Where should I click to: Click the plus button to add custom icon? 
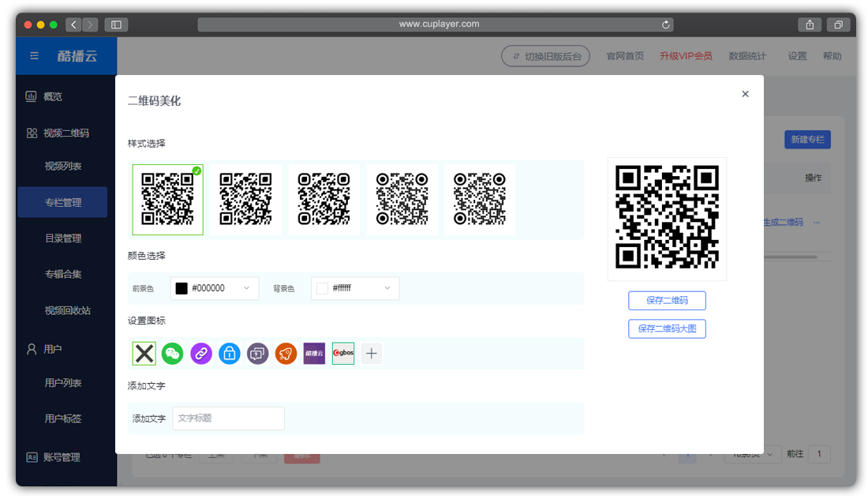(x=371, y=354)
